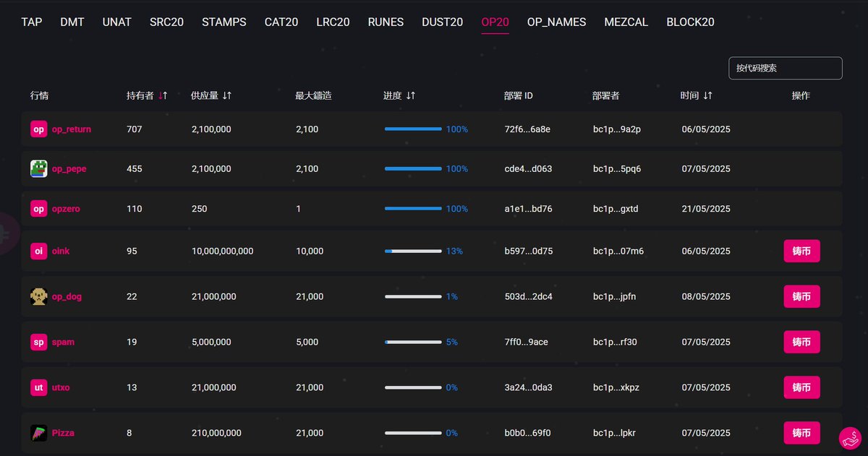Open the utxo token link

tap(61, 387)
